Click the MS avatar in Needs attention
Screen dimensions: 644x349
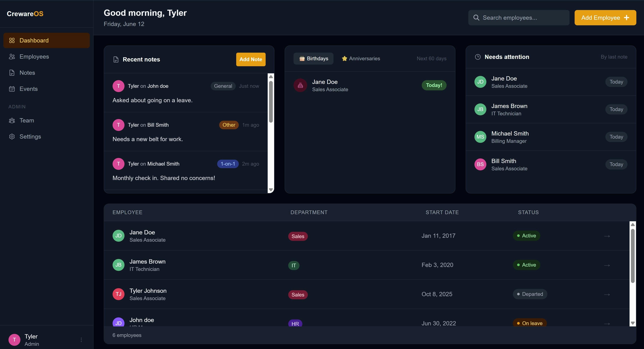[480, 137]
